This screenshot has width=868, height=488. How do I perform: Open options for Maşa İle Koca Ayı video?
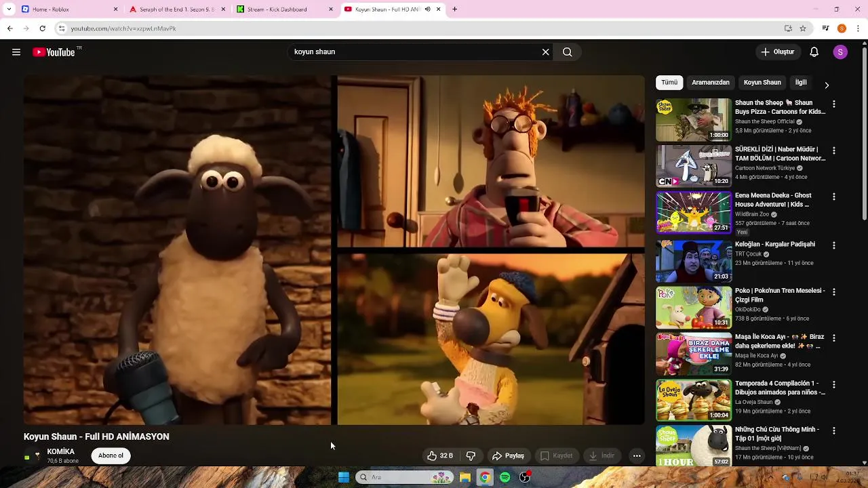click(834, 338)
